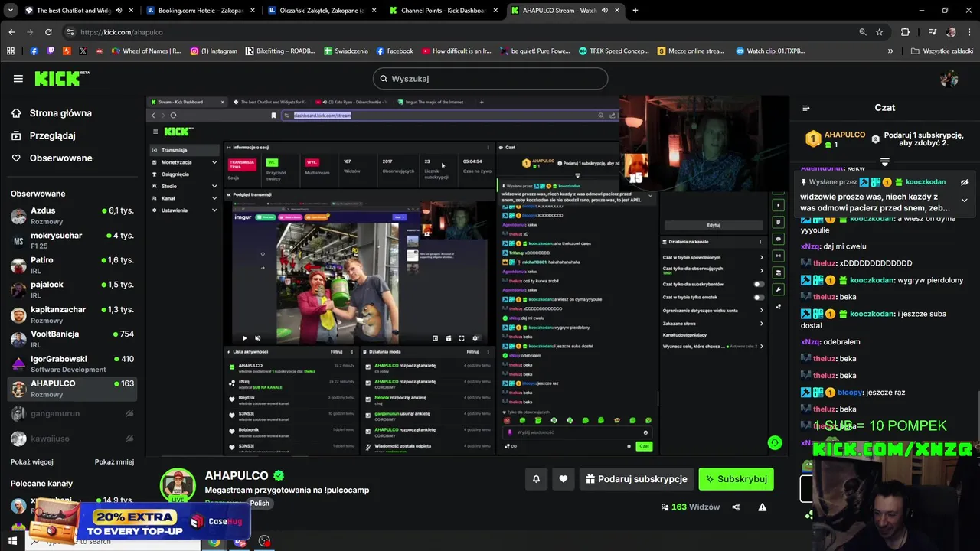The height and width of the screenshot is (551, 980).
Task: Open Chrome three-dot menu
Action: pyautogui.click(x=969, y=32)
